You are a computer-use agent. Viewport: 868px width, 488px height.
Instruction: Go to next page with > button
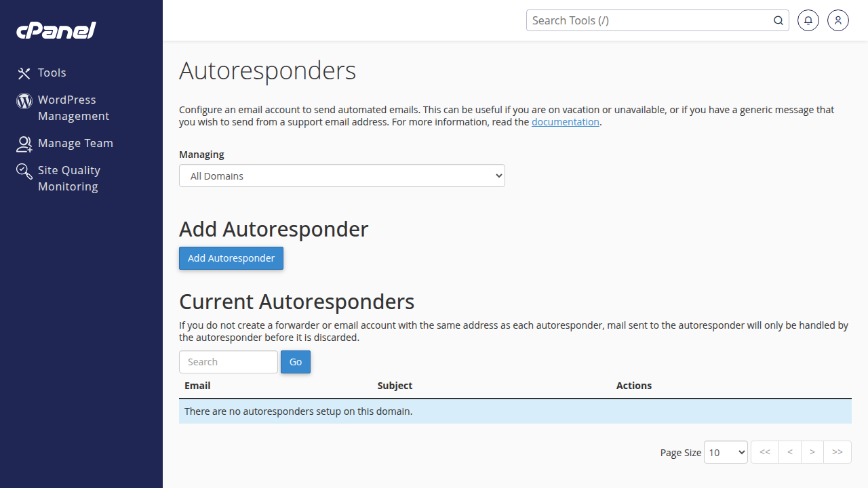click(812, 452)
